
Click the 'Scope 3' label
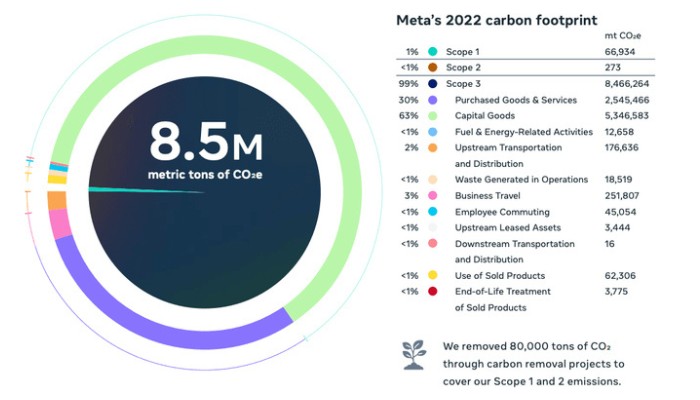(x=463, y=83)
